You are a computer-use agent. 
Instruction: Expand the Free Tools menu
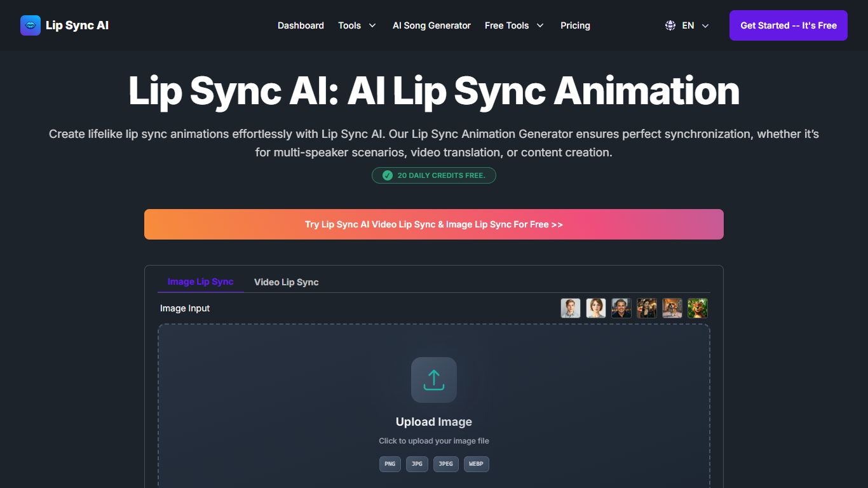[514, 25]
